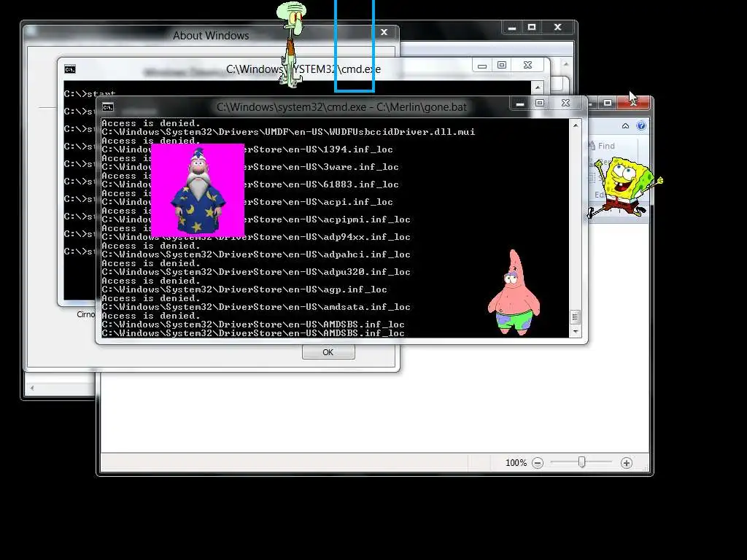Viewport: 747px width, 560px height.
Task: Click the Patrick Star character
Action: pos(514,293)
